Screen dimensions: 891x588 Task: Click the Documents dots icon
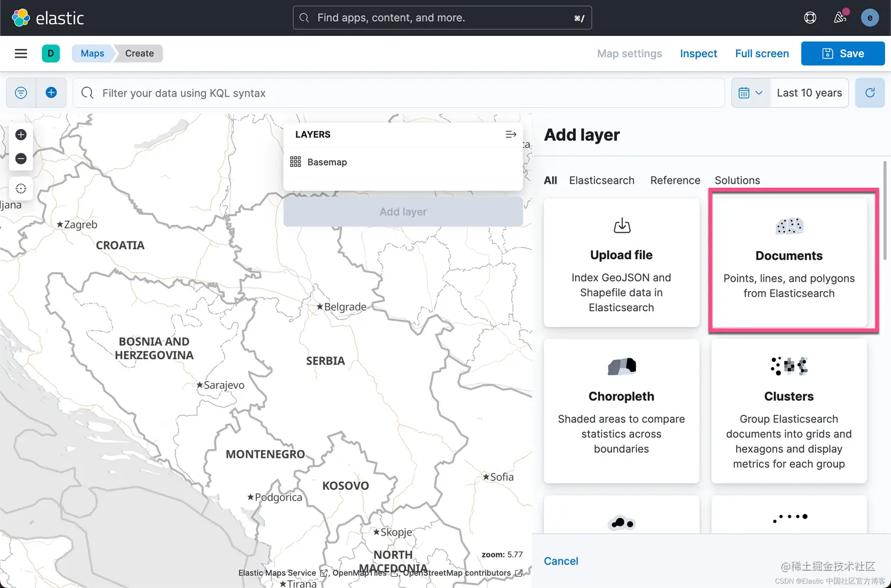pyautogui.click(x=789, y=226)
